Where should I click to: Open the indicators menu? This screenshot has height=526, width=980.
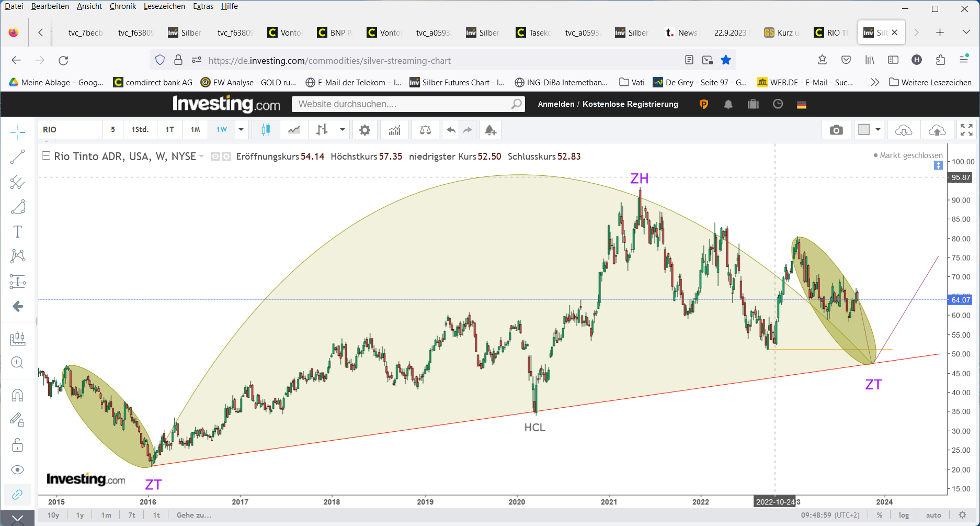pos(395,130)
